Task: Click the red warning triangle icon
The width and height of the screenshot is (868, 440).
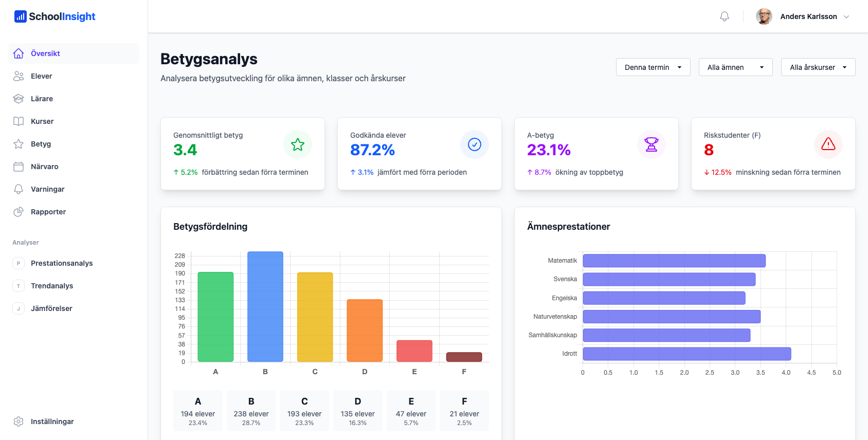Action: [828, 144]
